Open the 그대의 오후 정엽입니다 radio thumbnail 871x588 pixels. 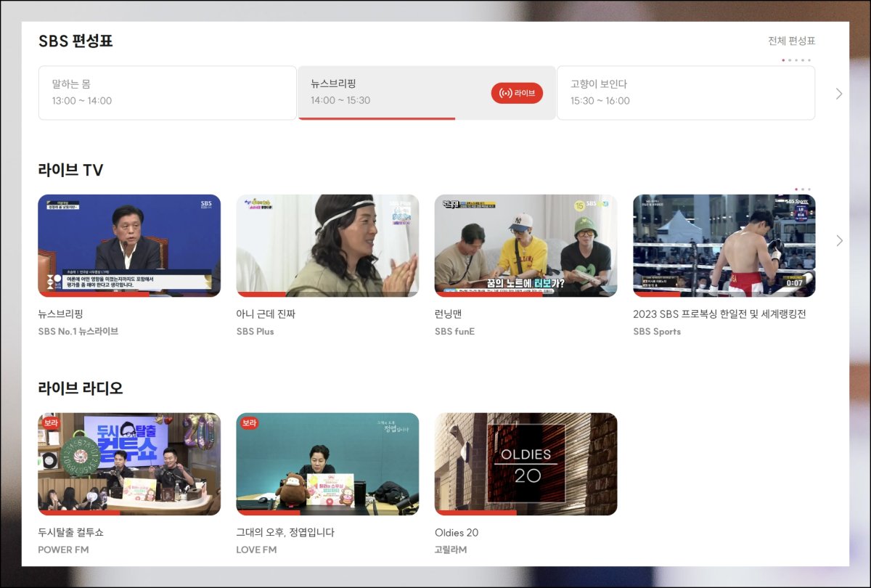coord(327,464)
